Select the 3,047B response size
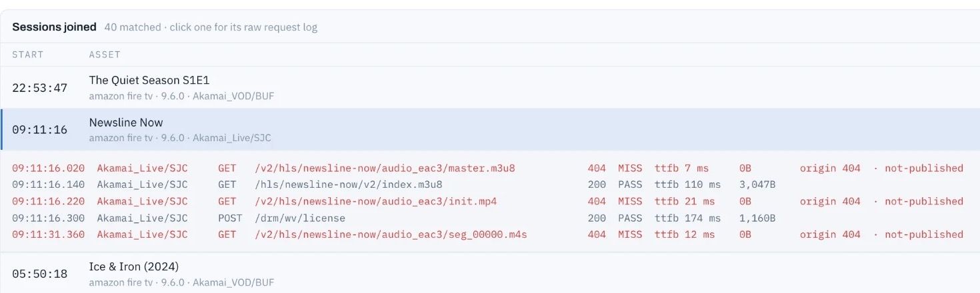 [757, 184]
